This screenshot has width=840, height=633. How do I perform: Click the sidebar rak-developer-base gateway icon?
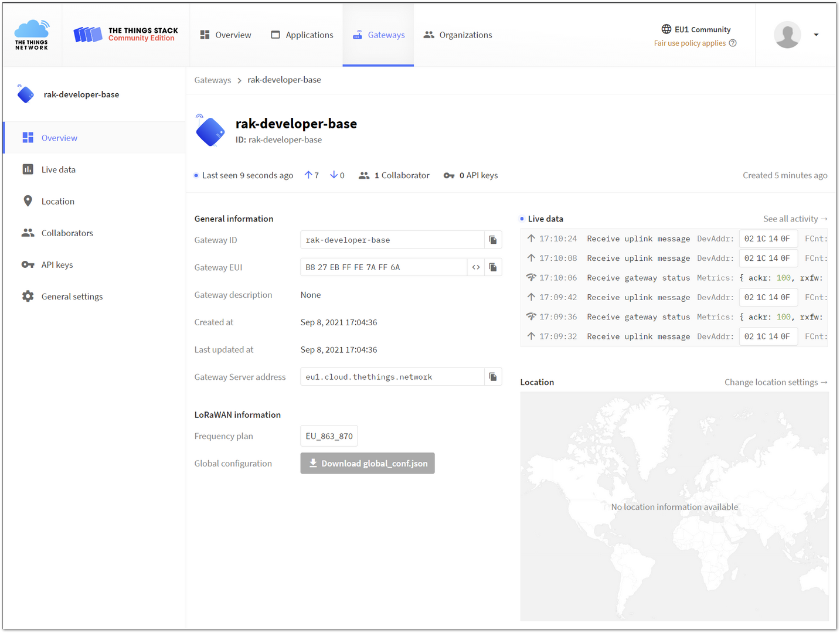(x=25, y=94)
